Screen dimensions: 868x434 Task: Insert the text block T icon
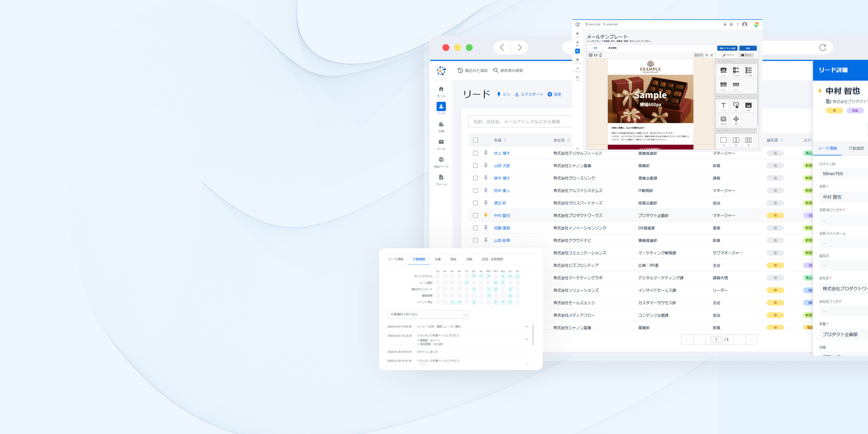[x=723, y=106]
